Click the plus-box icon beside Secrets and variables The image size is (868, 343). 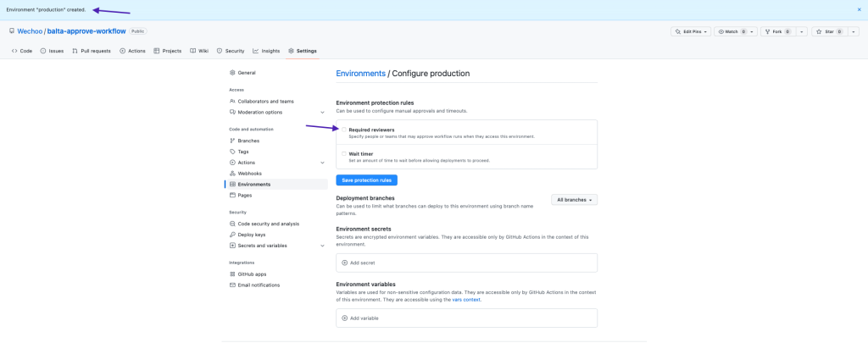tap(232, 246)
